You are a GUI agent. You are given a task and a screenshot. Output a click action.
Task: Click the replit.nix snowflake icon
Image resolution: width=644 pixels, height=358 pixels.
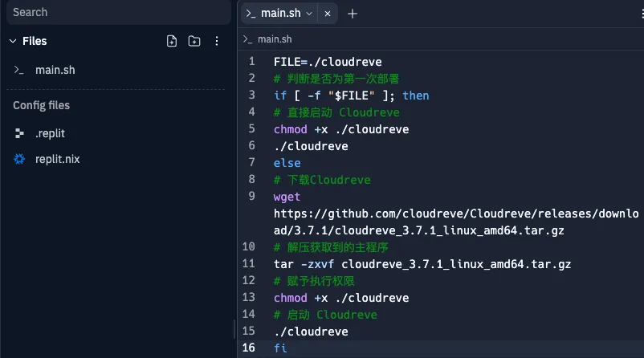tap(19, 159)
